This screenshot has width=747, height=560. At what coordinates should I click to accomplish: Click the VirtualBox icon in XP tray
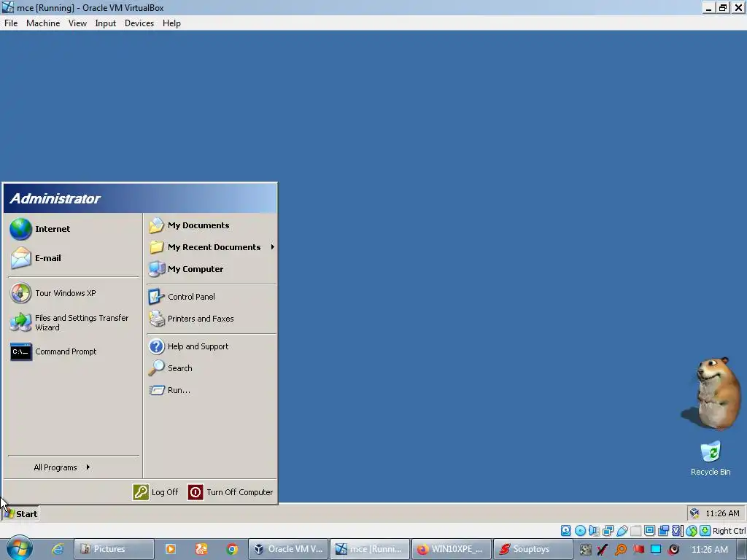point(694,513)
